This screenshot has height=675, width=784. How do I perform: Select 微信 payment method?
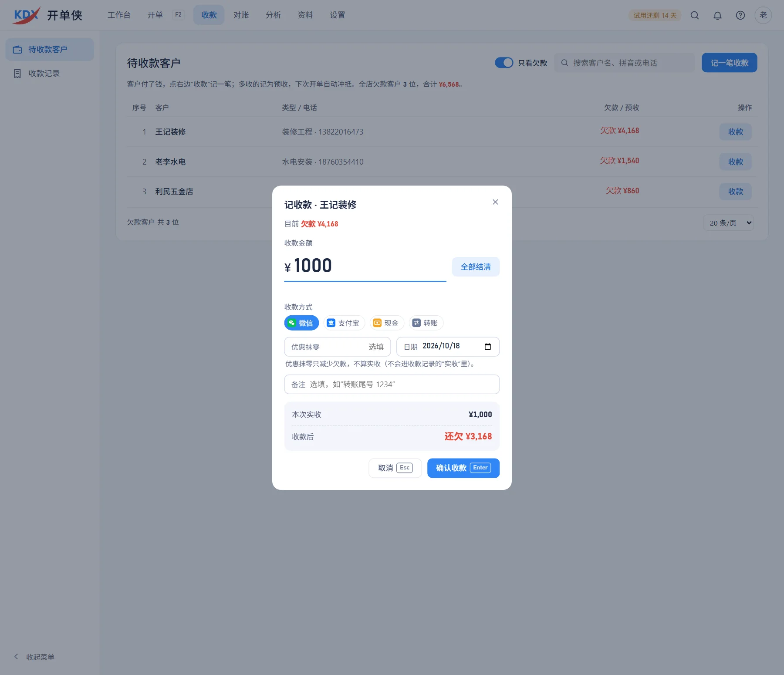301,323
